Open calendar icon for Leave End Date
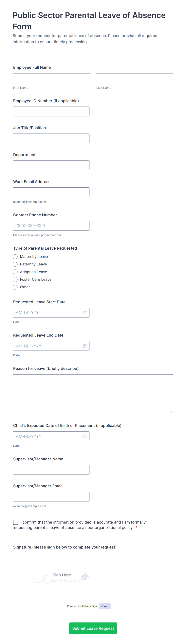This screenshot has height=644, width=184. [85, 346]
